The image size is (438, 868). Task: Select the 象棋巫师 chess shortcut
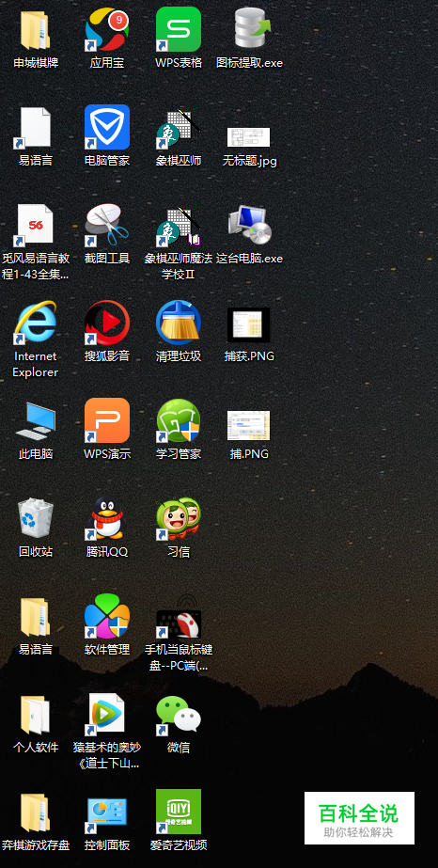tap(179, 129)
